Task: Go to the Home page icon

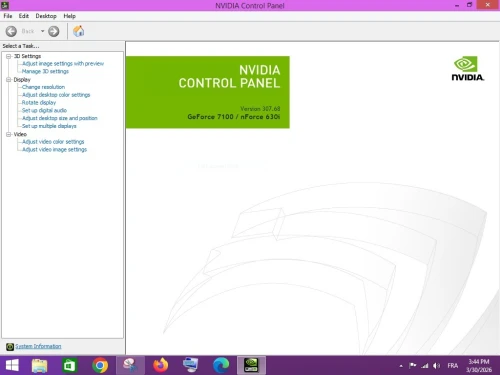Action: coord(79,31)
